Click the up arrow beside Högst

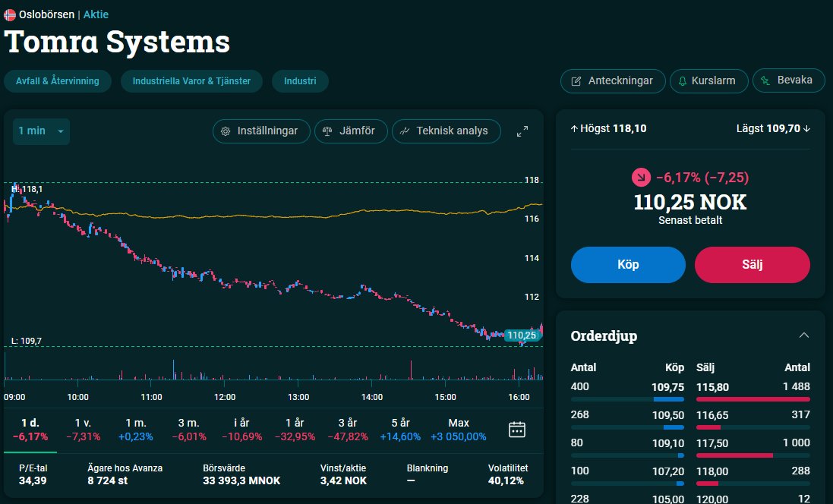pos(574,128)
